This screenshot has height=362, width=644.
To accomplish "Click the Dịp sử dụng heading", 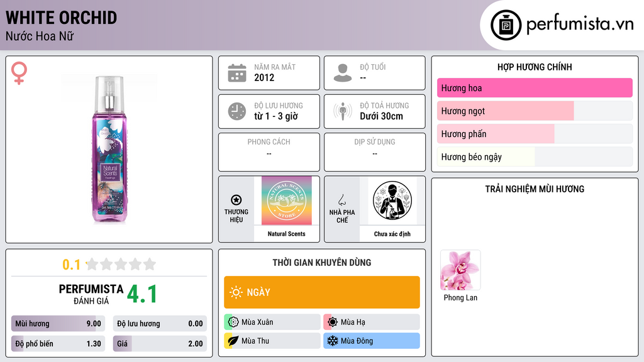I will (x=375, y=141).
